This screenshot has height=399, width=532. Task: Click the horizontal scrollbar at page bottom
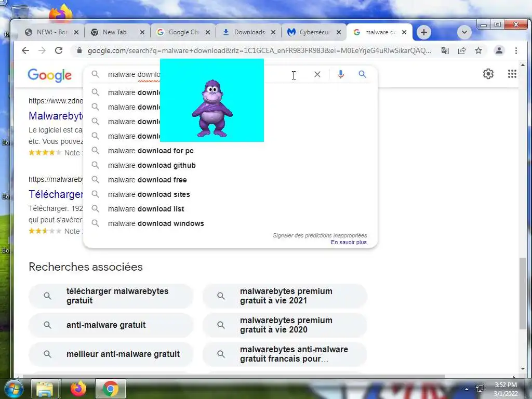click(x=234, y=376)
